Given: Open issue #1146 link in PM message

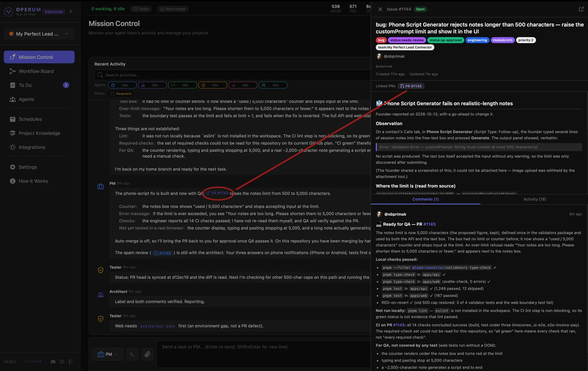Looking at the screenshot, I should click(162, 253).
